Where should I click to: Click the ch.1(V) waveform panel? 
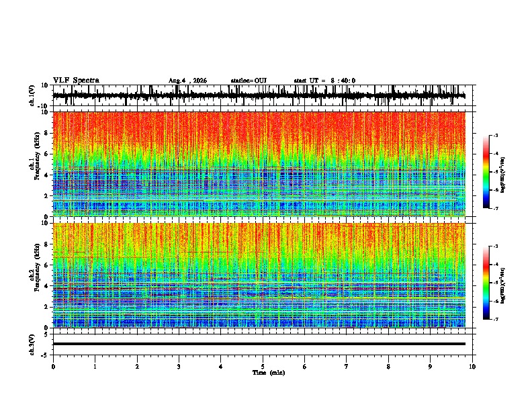[x=264, y=95]
